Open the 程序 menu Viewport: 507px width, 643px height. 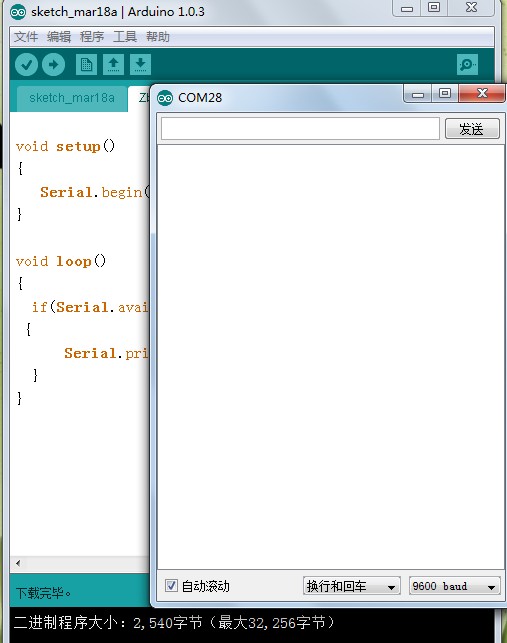click(x=92, y=37)
